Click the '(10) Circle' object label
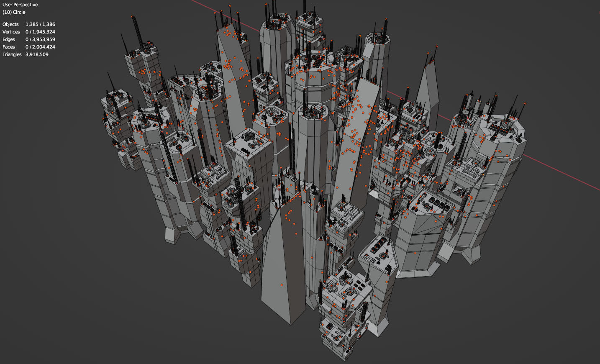The image size is (600, 364). click(x=14, y=12)
